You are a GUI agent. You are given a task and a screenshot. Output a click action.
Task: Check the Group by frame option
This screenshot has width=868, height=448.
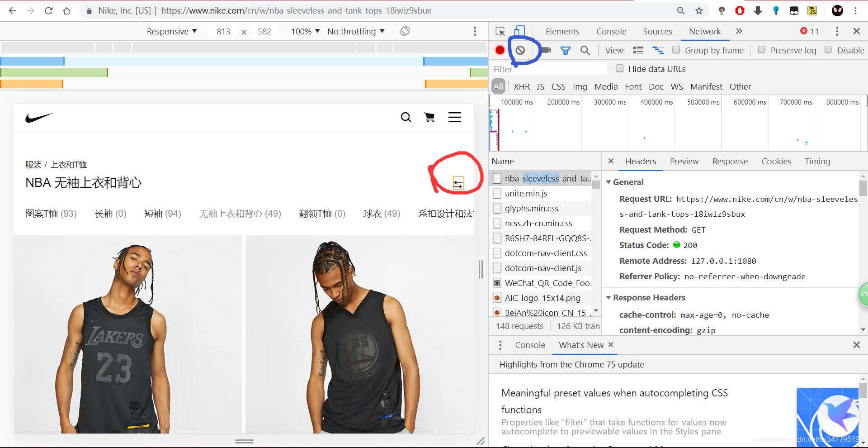tap(677, 50)
